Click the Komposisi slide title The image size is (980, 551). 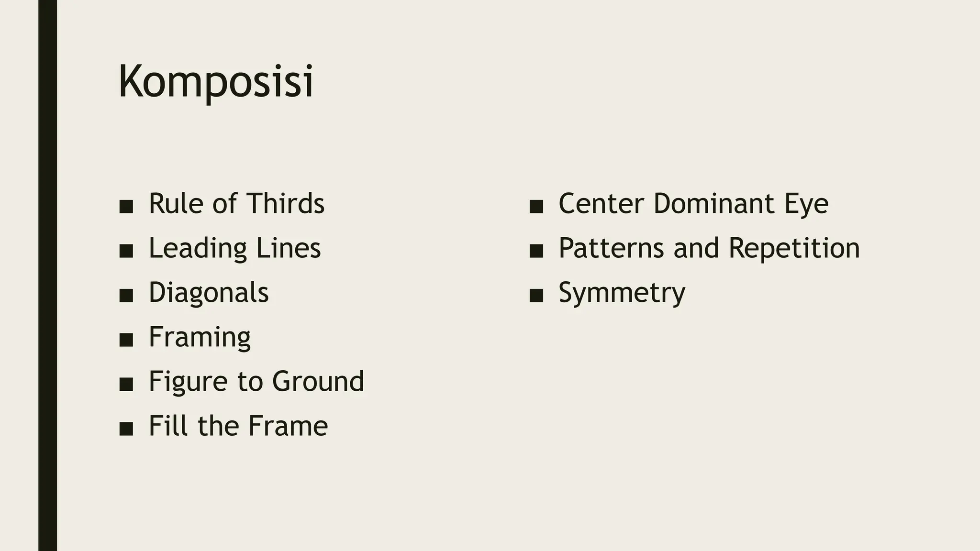point(216,82)
